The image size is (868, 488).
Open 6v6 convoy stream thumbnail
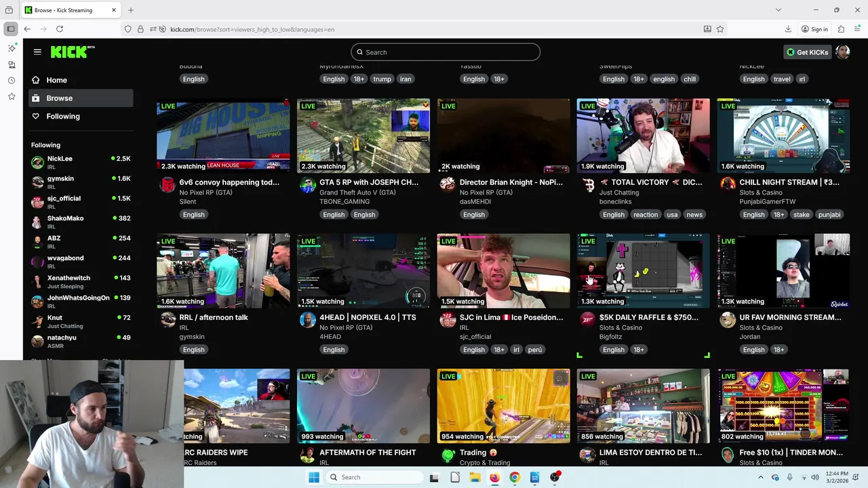(x=223, y=136)
